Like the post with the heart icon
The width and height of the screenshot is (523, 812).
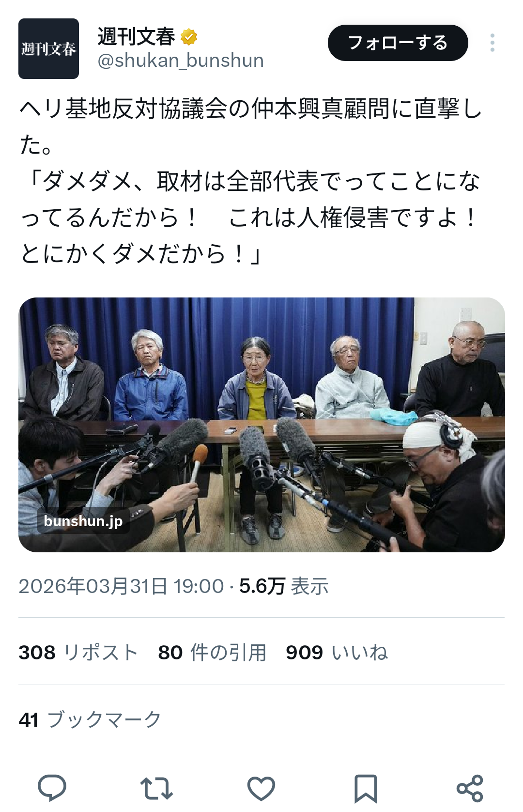pyautogui.click(x=261, y=788)
